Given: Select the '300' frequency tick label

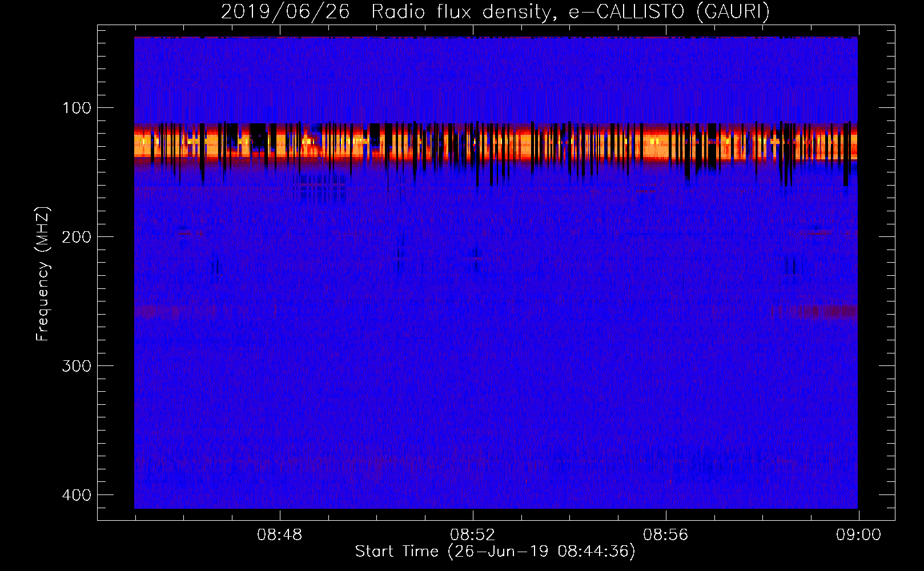Looking at the screenshot, I should pos(77,366).
